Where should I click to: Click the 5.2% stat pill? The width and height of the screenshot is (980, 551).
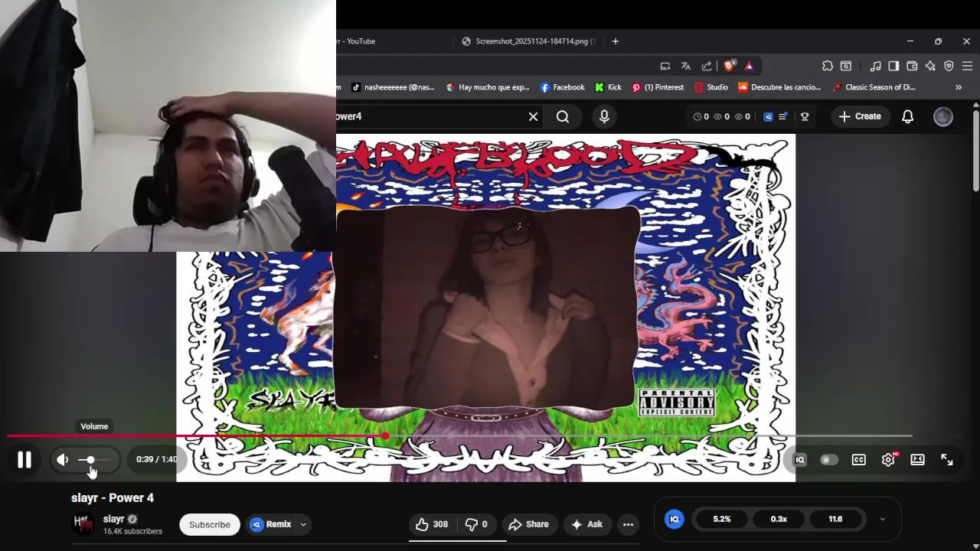pos(721,519)
